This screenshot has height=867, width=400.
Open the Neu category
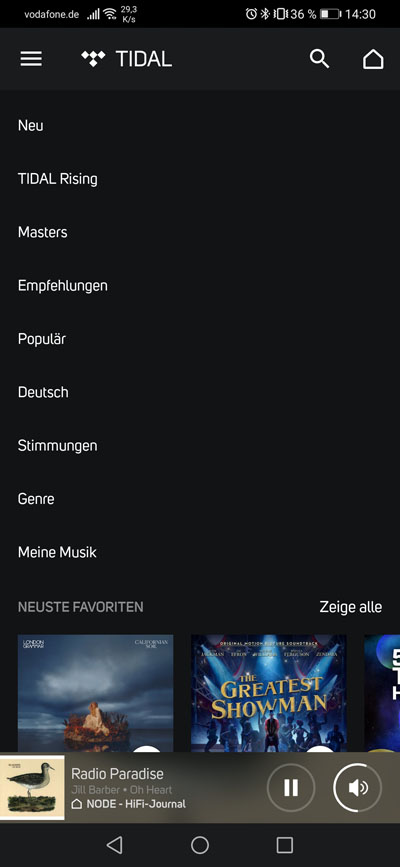click(x=30, y=126)
